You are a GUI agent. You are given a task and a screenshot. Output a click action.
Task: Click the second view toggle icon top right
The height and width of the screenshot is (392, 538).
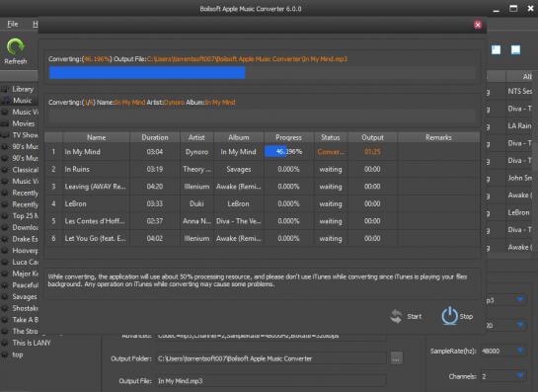pyautogui.click(x=515, y=49)
